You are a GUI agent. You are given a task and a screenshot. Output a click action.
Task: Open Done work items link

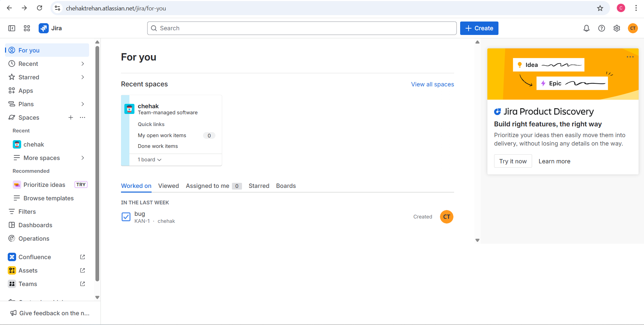point(158,146)
